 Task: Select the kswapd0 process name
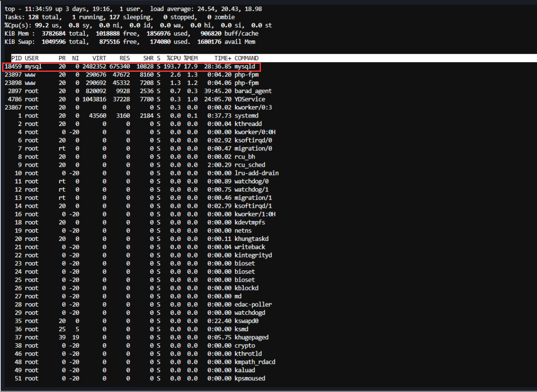click(x=246, y=321)
